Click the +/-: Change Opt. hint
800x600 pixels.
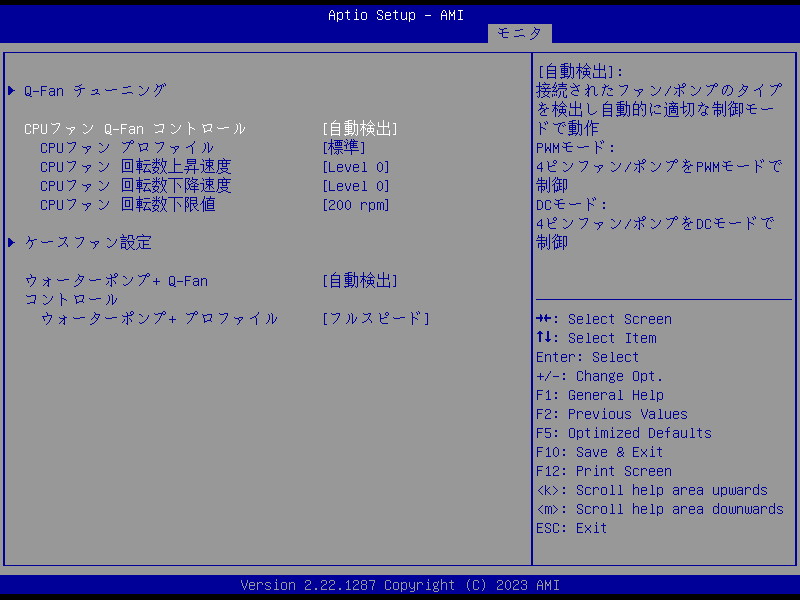click(599, 377)
